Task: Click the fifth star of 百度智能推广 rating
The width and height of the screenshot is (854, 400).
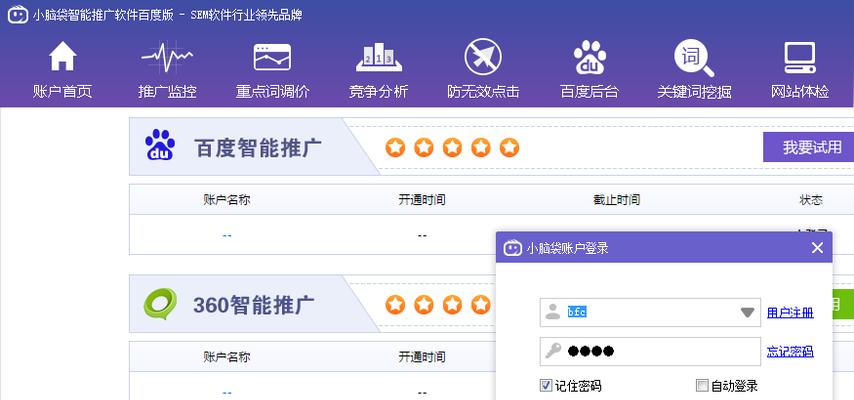Action: point(509,147)
